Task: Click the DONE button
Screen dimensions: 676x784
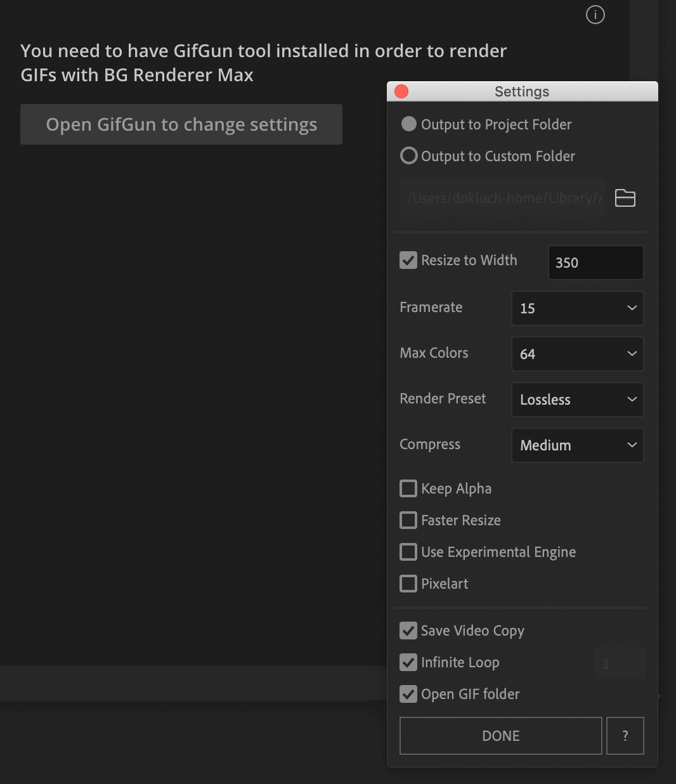Action: point(501,736)
